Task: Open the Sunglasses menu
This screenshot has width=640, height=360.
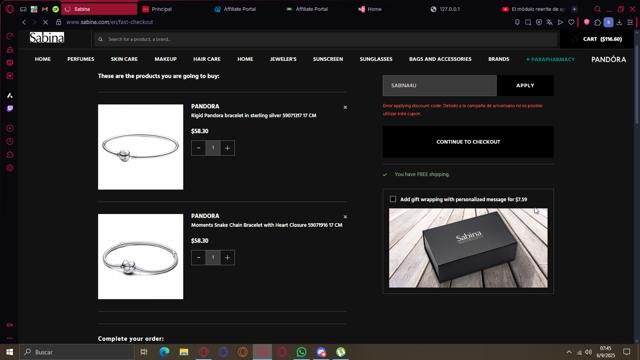Action: (x=376, y=59)
